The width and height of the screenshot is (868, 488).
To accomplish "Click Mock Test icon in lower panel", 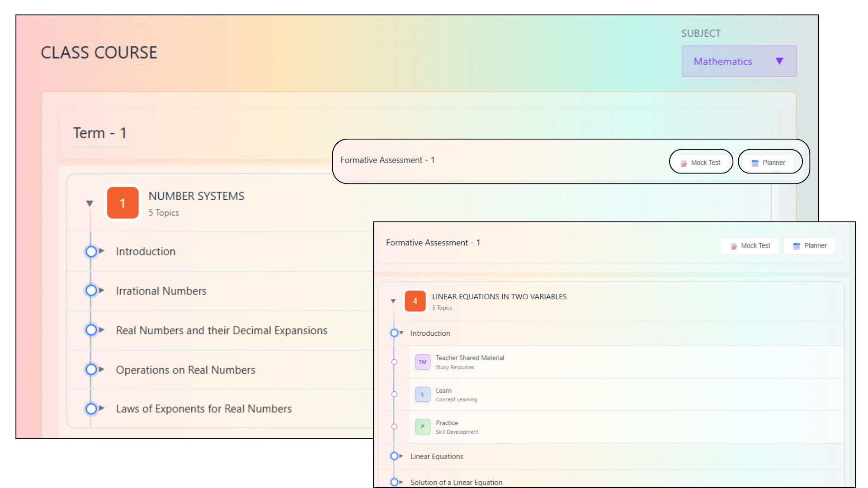I will 734,246.
